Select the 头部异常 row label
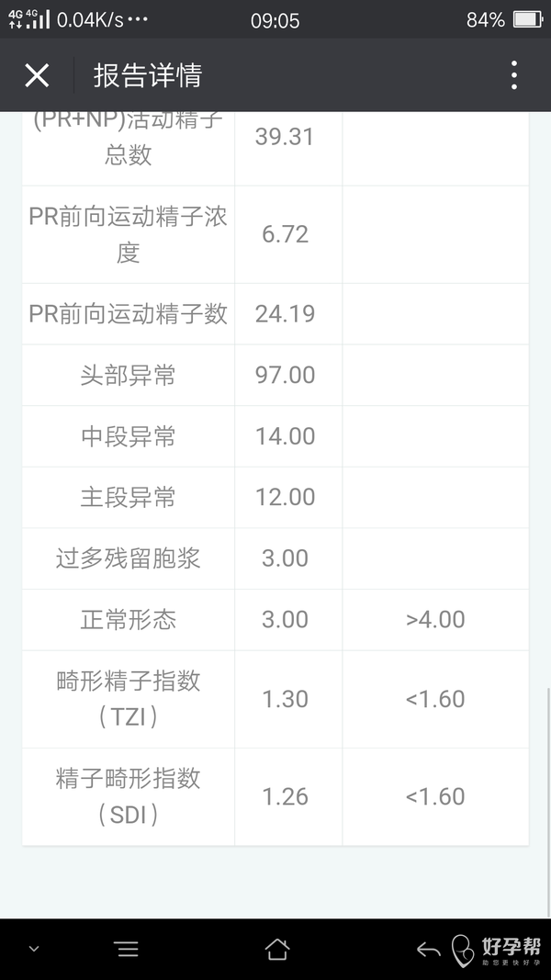 (128, 375)
